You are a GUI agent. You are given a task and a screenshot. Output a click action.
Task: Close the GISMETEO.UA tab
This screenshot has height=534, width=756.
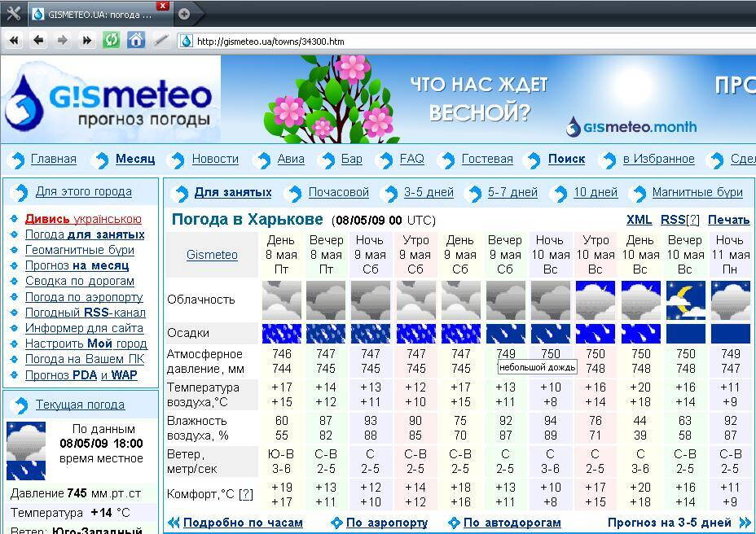pos(163,6)
